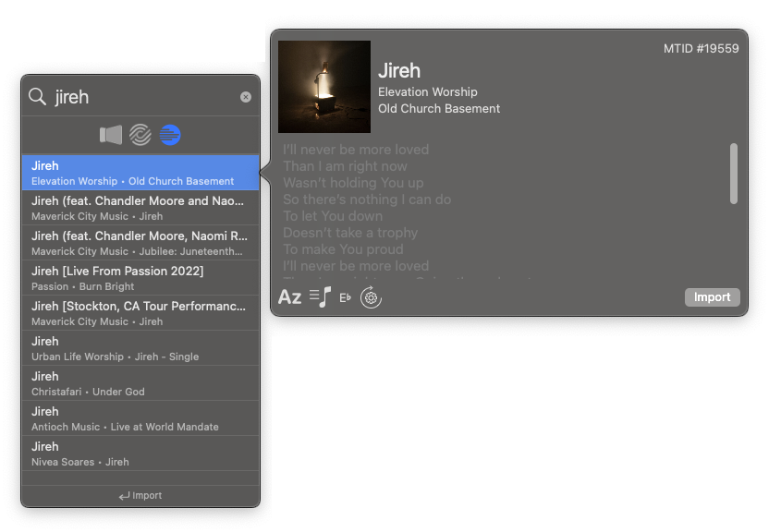Click lyric line "Wasn't holding You up"
781x532 pixels.
click(x=353, y=183)
